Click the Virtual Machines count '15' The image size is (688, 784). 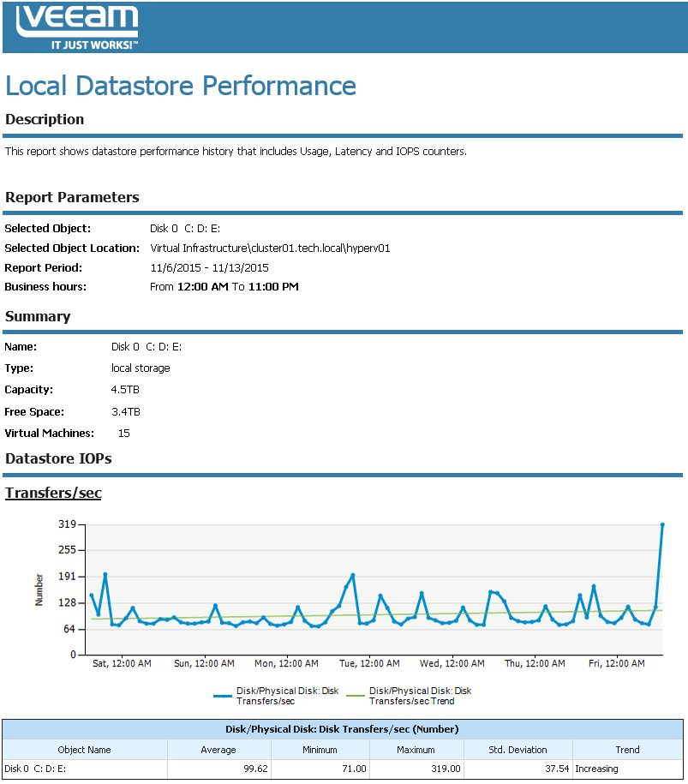click(x=124, y=434)
